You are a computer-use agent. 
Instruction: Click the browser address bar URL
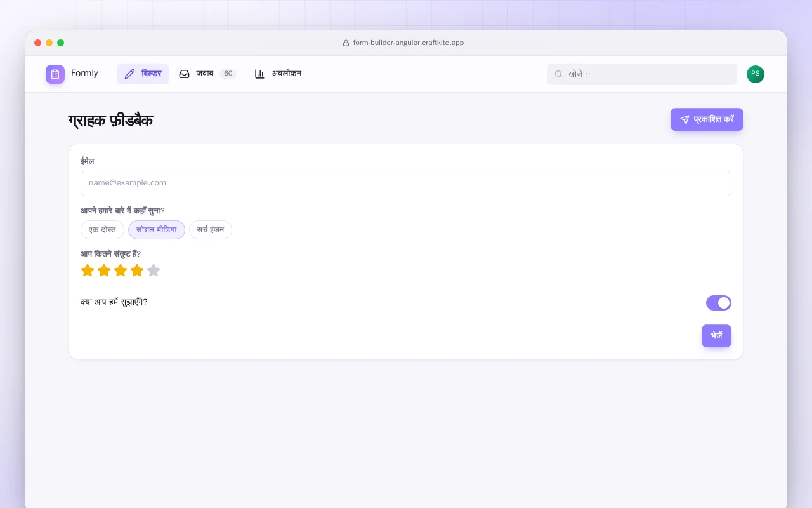(409, 43)
